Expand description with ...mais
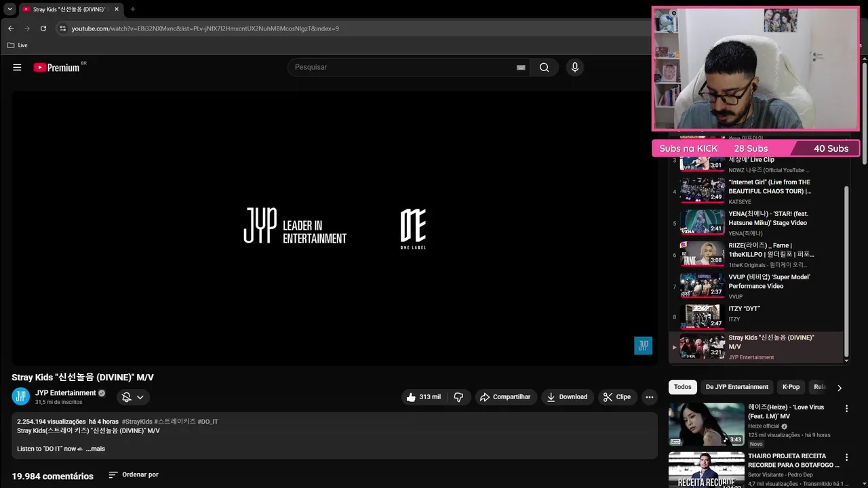Screen dimensions: 868x488 95,449
